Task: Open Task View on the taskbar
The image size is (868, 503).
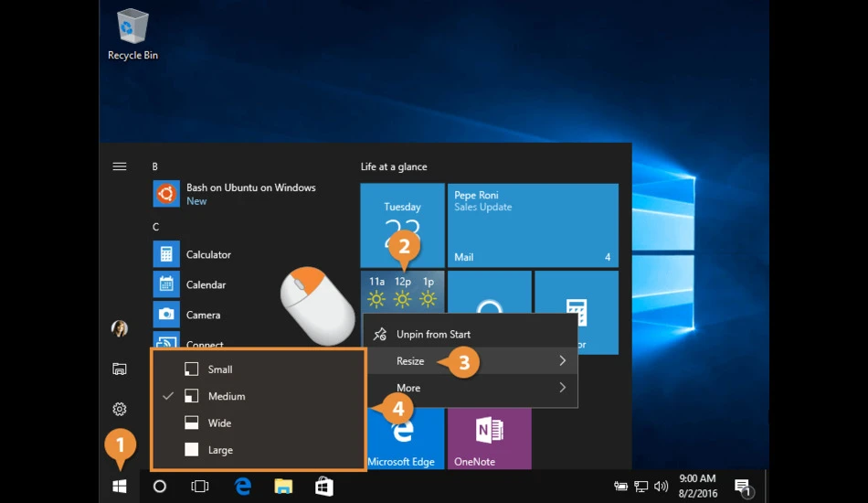Action: pos(200,487)
